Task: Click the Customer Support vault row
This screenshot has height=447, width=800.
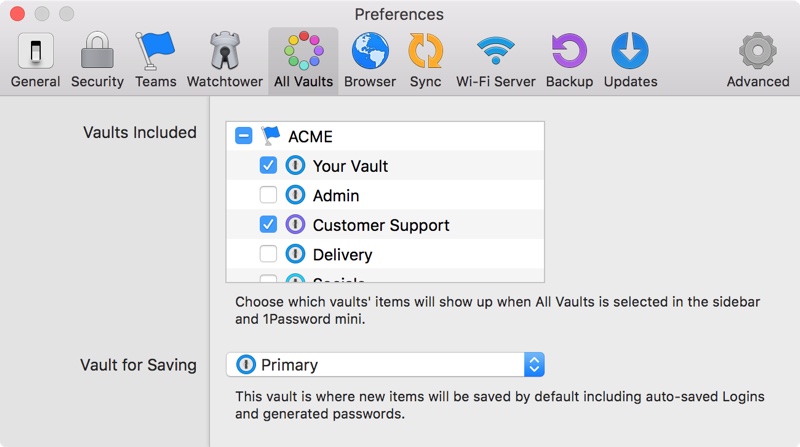Action: 381,225
